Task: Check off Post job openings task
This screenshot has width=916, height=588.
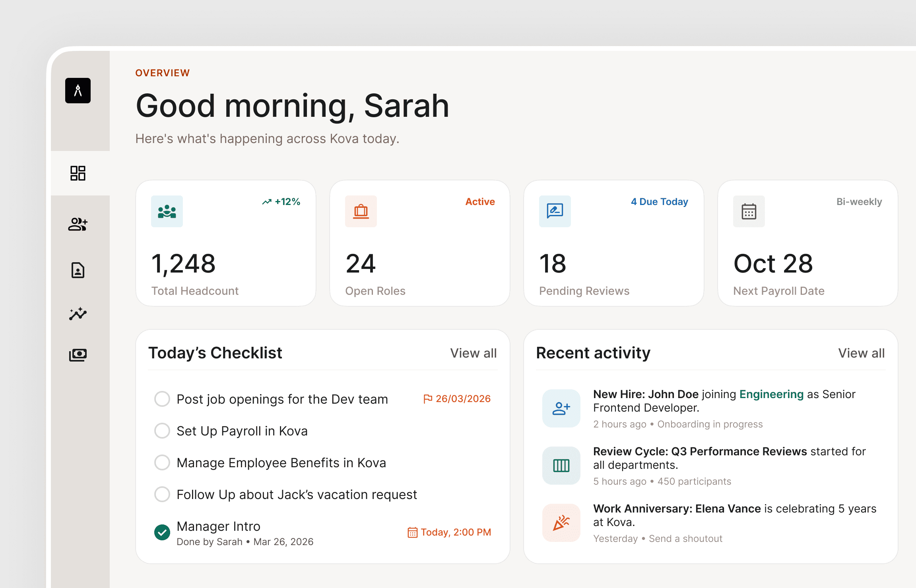Action: click(162, 399)
